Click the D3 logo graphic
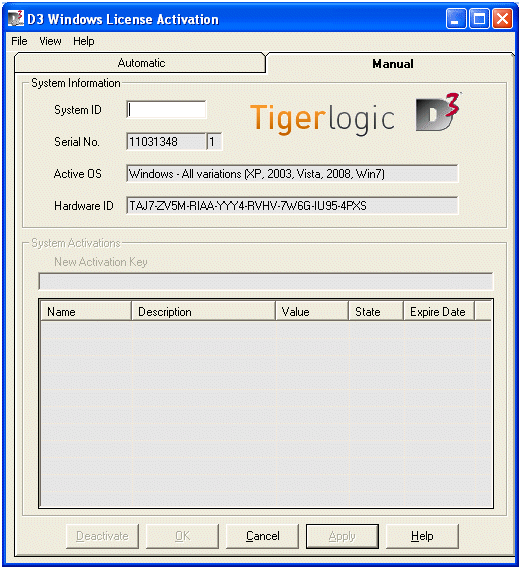The width and height of the screenshot is (521, 569). click(438, 112)
